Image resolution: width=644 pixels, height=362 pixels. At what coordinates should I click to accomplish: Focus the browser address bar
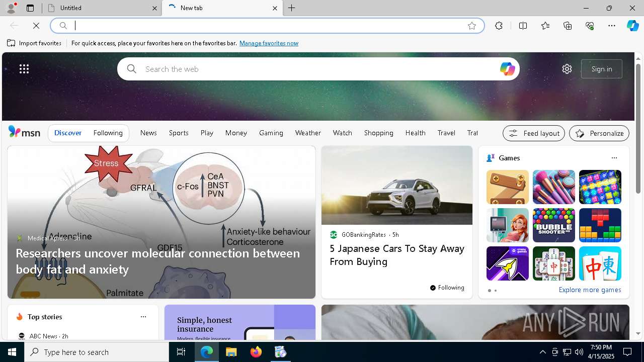point(267,26)
